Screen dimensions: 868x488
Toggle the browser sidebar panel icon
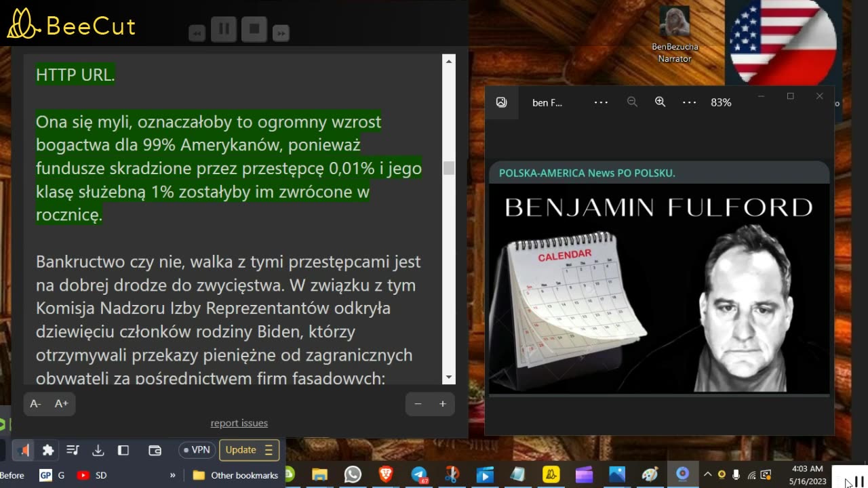(x=123, y=450)
